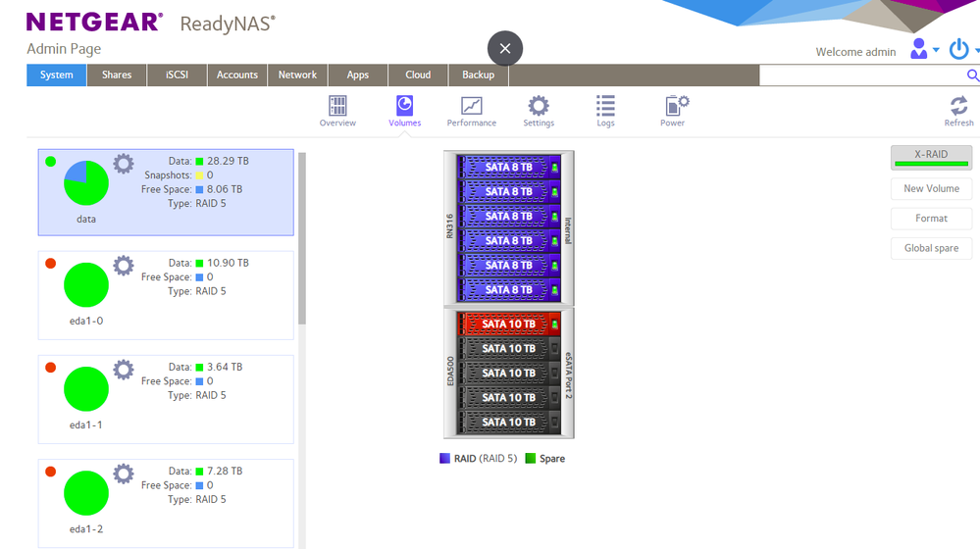Click the volume list vertical scrollbar
The image size is (980, 549).
pos(302,238)
